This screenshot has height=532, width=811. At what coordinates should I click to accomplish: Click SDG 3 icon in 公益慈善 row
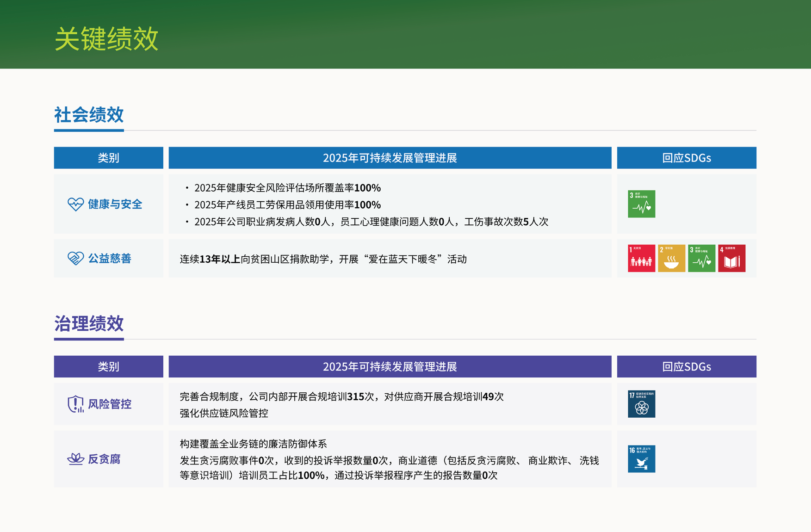click(701, 258)
